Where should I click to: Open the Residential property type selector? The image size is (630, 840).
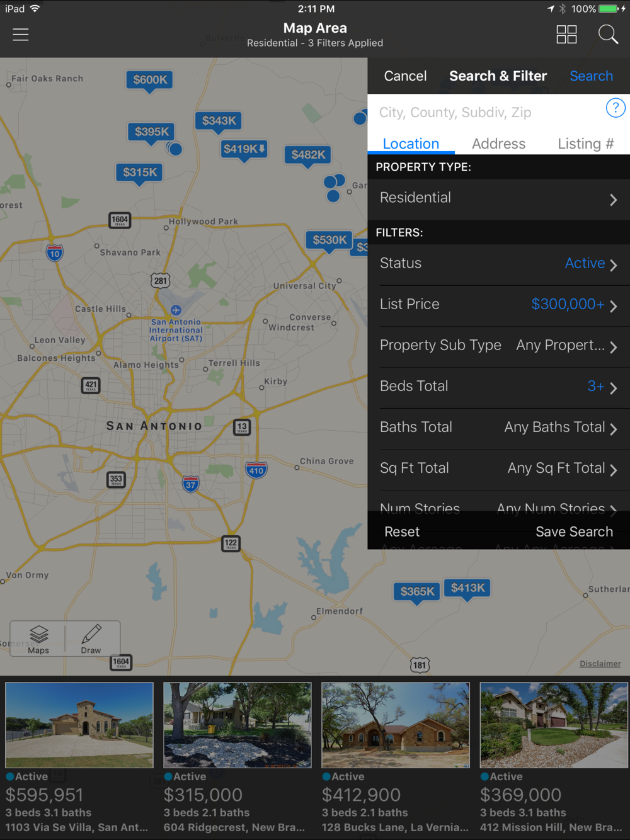(499, 199)
